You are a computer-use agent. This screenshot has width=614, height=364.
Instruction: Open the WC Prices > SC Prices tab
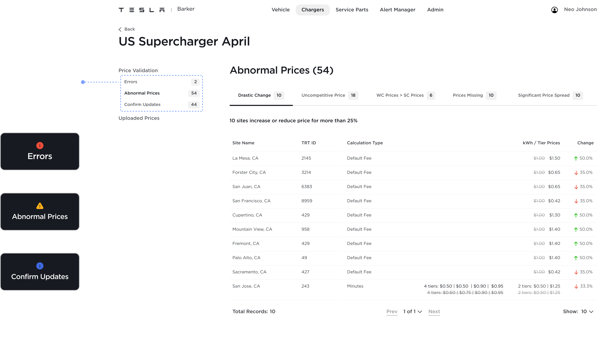[x=406, y=95]
